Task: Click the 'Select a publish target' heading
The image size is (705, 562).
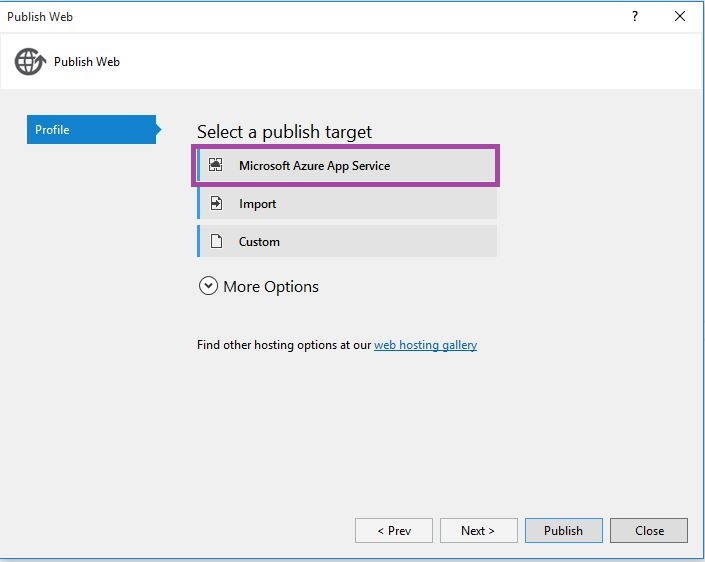Action: (284, 132)
